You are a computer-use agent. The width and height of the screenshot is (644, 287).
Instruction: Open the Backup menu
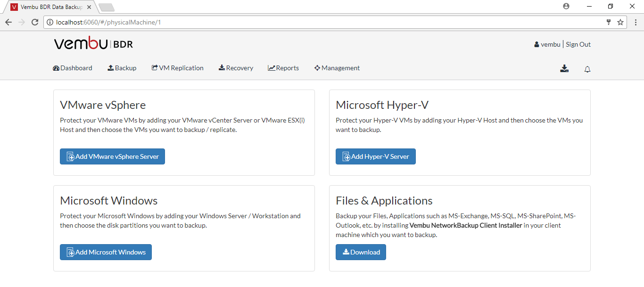click(x=122, y=68)
